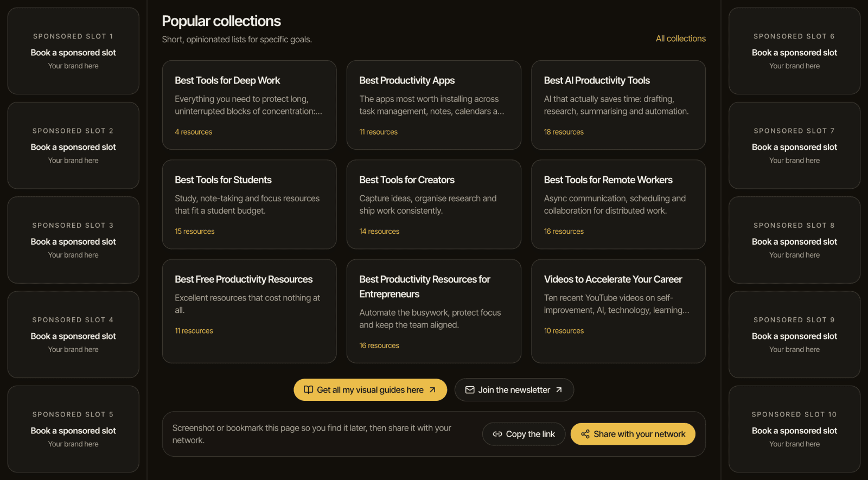Open Best Tools for Students collection

coord(250,204)
